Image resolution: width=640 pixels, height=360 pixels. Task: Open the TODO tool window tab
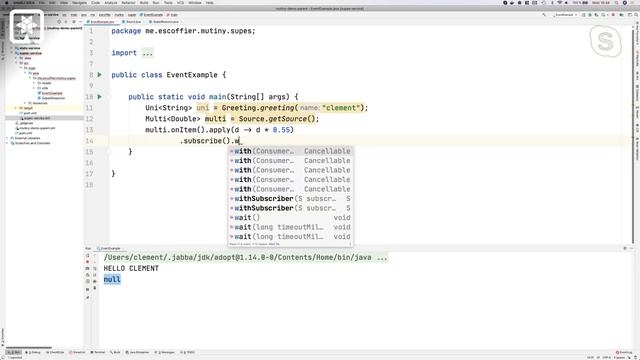[188, 352]
